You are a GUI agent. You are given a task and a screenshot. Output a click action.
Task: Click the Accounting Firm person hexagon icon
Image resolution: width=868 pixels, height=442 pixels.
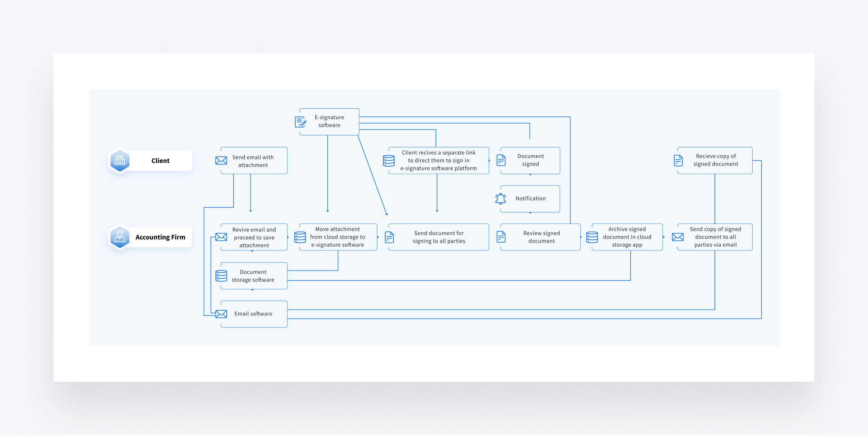[x=120, y=237]
